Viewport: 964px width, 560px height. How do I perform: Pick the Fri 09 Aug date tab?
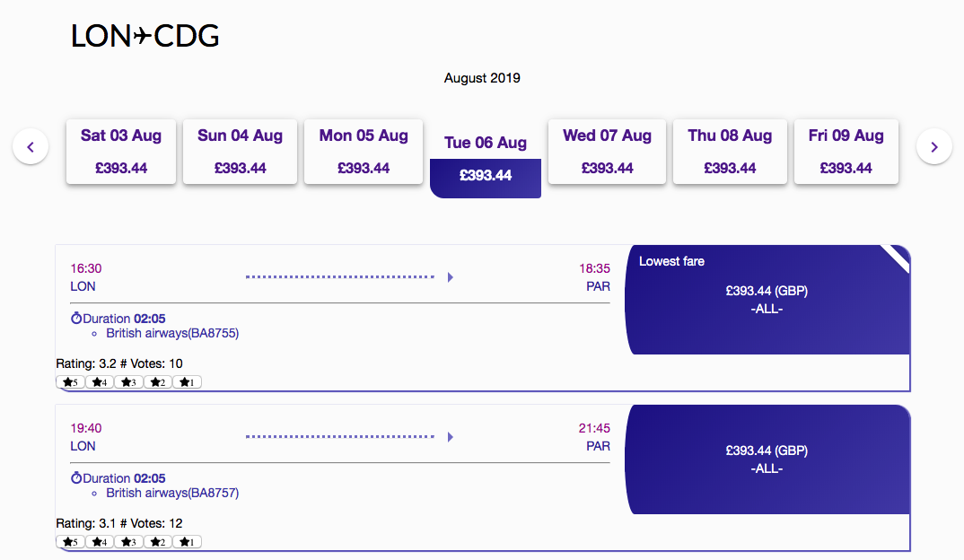pos(846,152)
